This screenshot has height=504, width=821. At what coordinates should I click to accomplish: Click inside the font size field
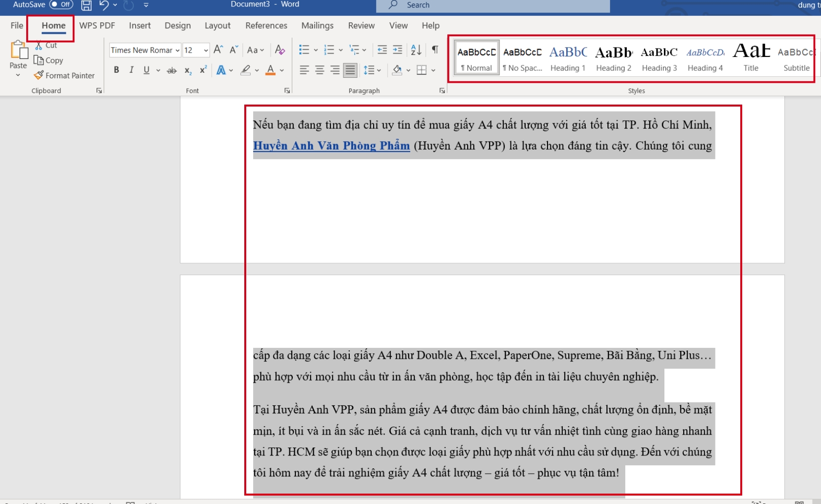coord(192,50)
